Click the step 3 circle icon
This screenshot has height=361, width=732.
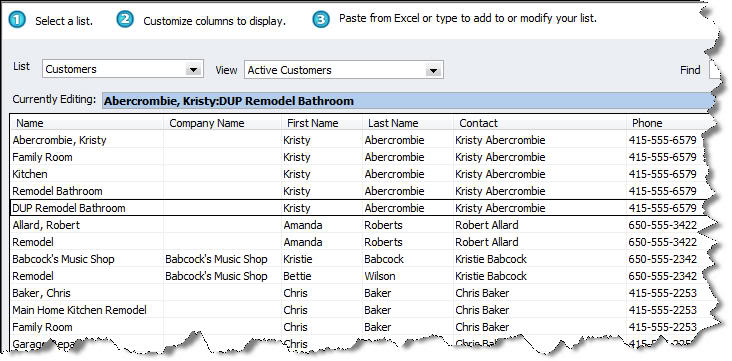[x=321, y=20]
